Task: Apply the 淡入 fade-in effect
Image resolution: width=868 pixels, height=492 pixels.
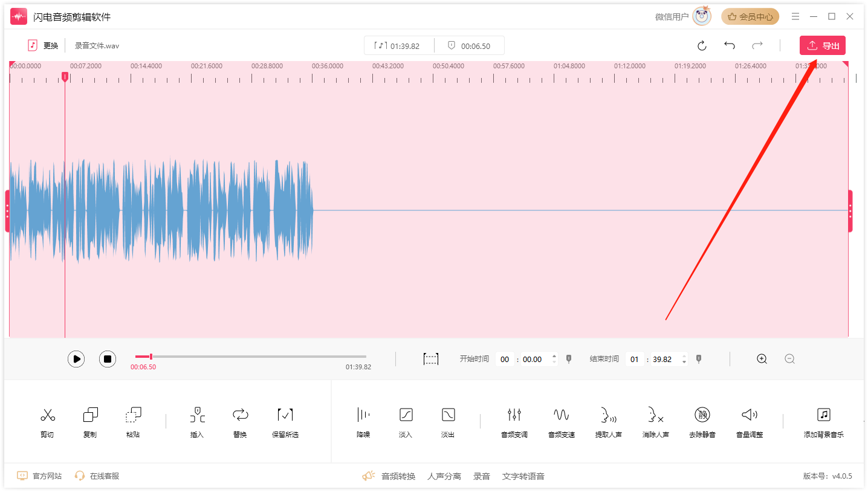Action: coord(405,421)
